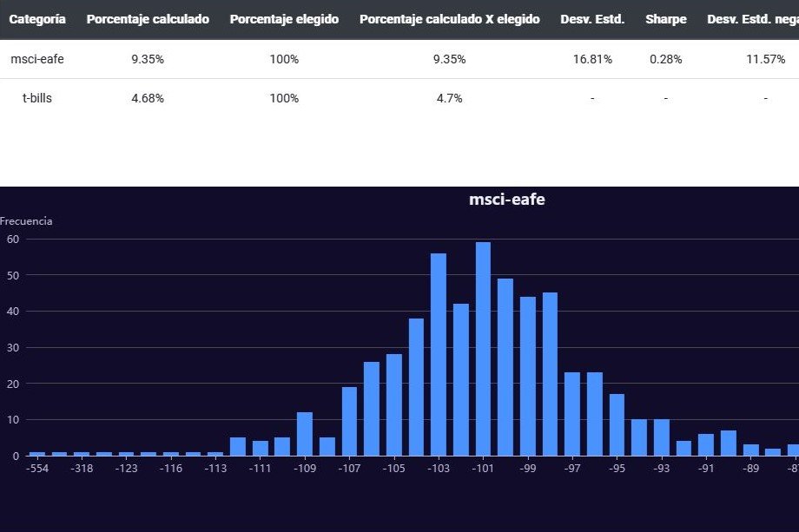The height and width of the screenshot is (532, 799).
Task: Select the histogram bar at -109
Action: (305, 434)
